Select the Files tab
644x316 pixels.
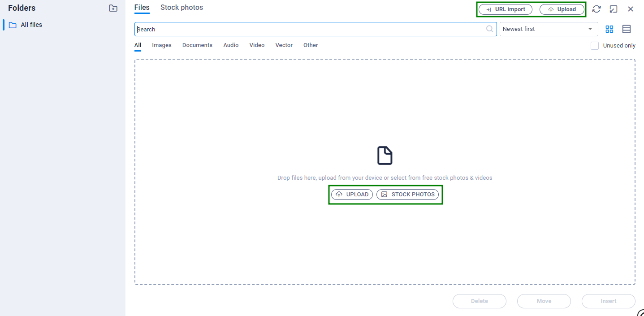point(142,8)
